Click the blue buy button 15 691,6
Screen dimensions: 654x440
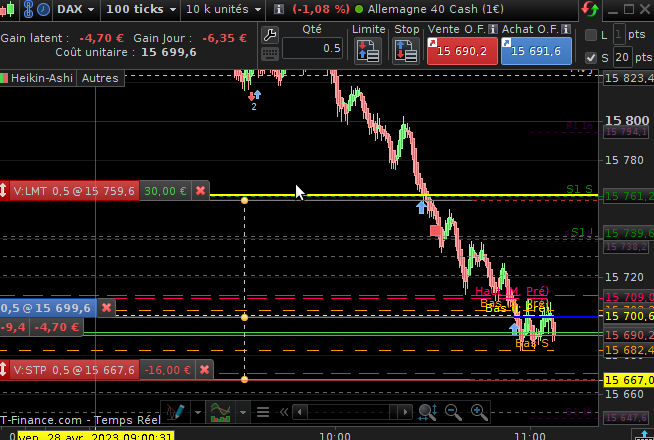(536, 51)
